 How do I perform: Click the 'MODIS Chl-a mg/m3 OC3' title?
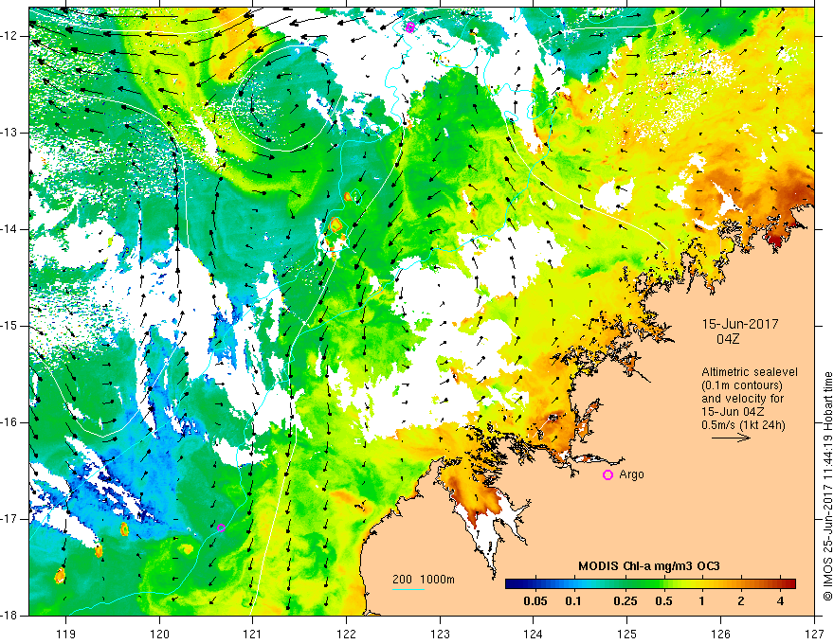pyautogui.click(x=649, y=566)
